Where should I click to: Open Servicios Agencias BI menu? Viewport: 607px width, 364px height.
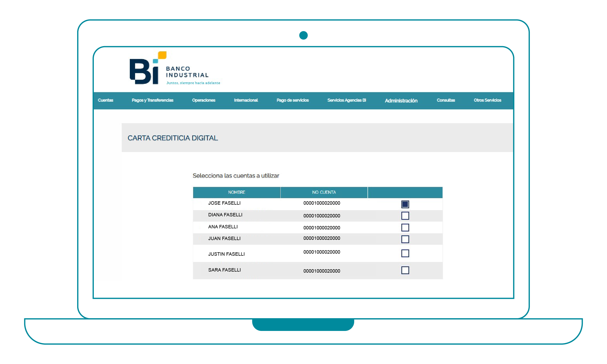[x=346, y=100]
